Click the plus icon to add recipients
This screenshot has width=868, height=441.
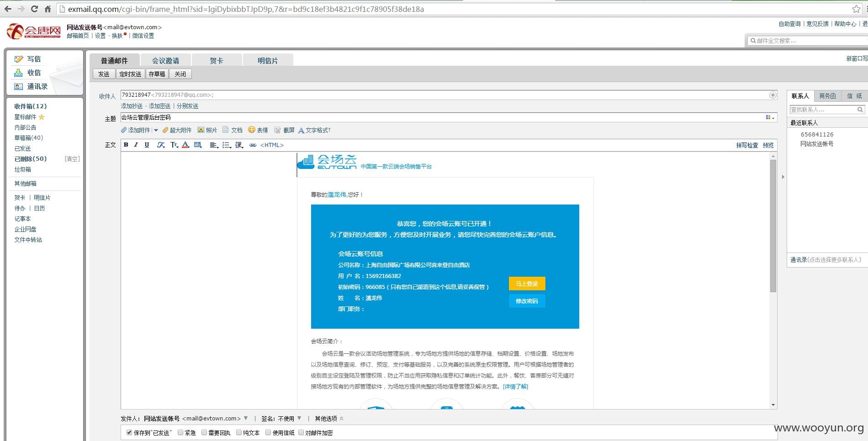tap(773, 95)
